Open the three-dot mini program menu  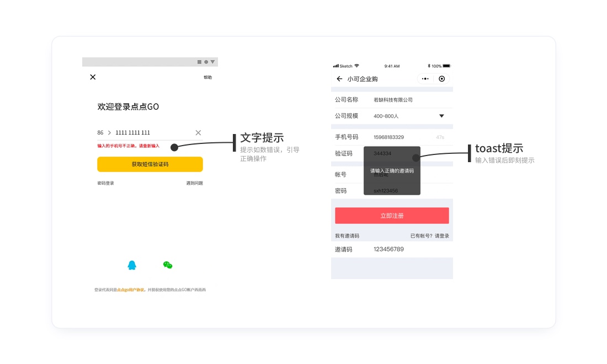[425, 79]
